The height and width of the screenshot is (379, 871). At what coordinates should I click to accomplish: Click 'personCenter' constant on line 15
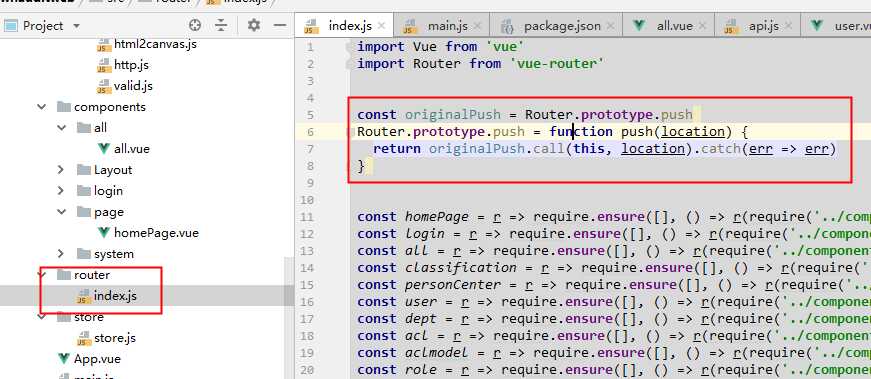[453, 285]
